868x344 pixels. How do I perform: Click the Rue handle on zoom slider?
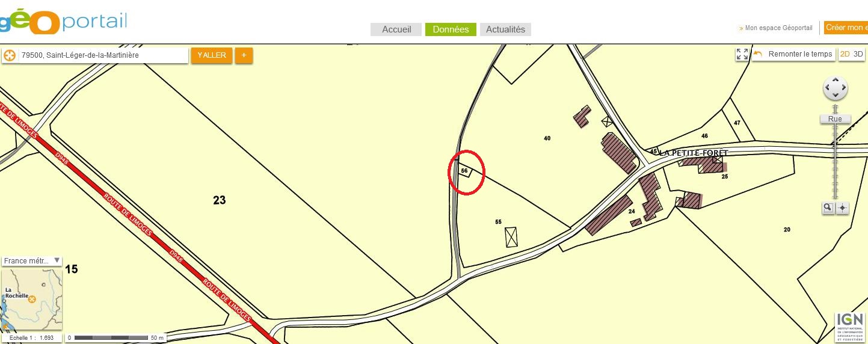[x=835, y=119]
